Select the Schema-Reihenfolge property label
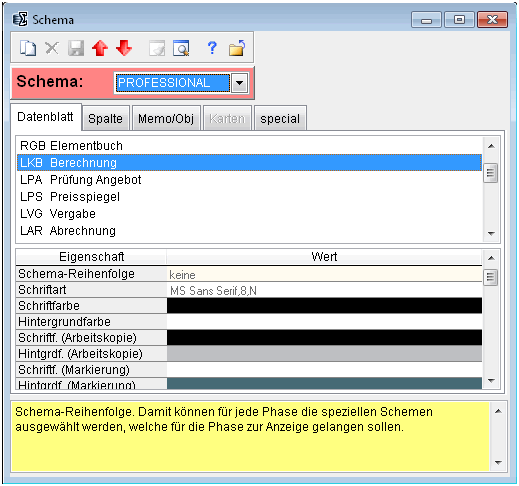Screen dimensions: 519x486 pyautogui.click(x=91, y=274)
